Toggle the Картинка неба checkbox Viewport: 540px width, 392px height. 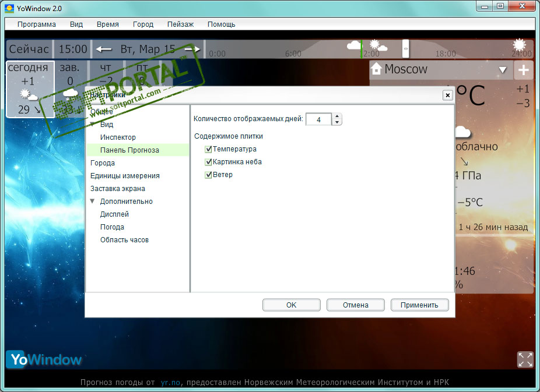pyautogui.click(x=208, y=161)
